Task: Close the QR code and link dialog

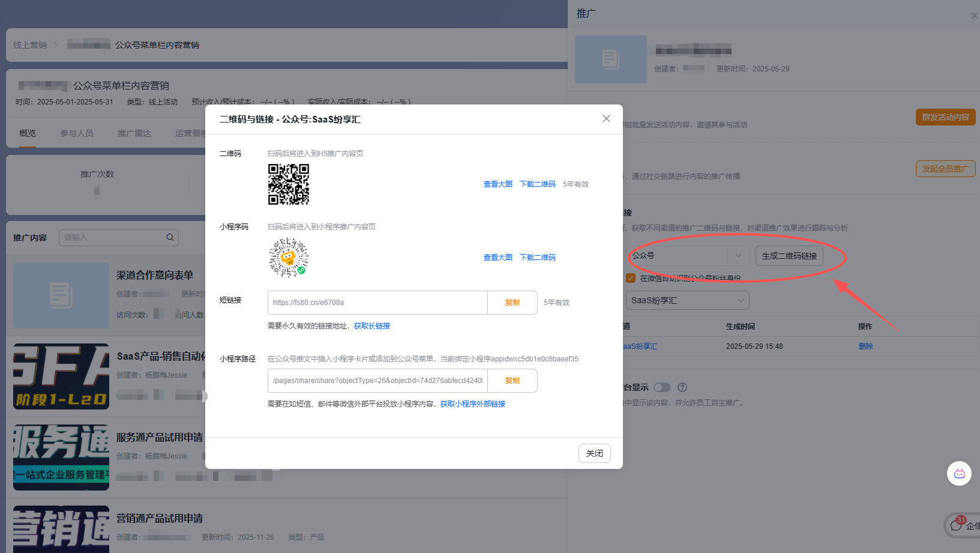Action: [x=606, y=119]
